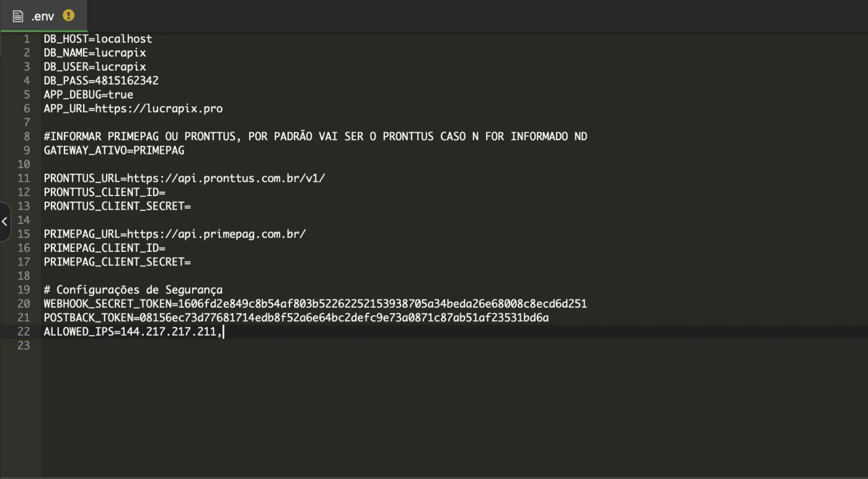Click line number 20 in the gutter
The height and width of the screenshot is (479, 868).
24,304
